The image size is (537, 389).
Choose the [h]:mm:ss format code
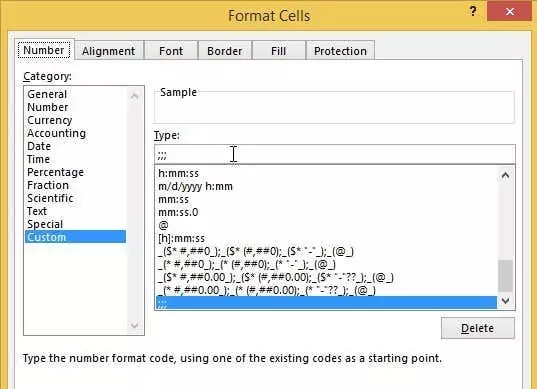(182, 238)
